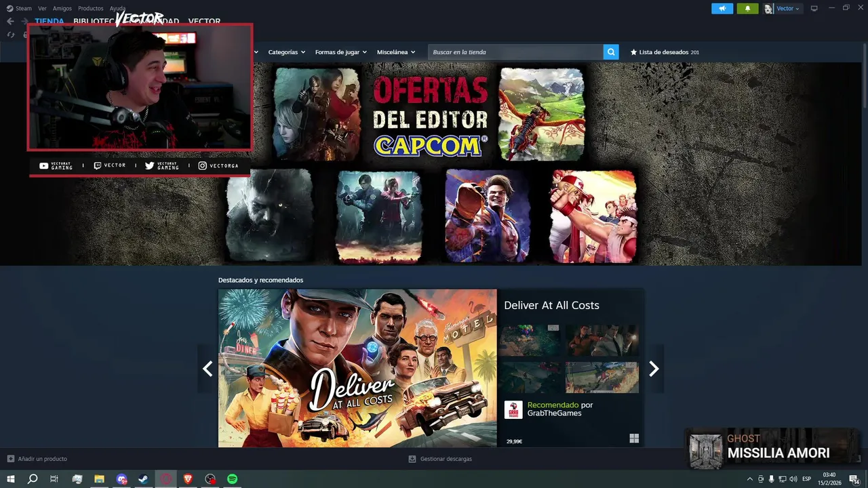Open File Explorer from the taskbar
Viewport: 868px width, 488px height.
99,479
